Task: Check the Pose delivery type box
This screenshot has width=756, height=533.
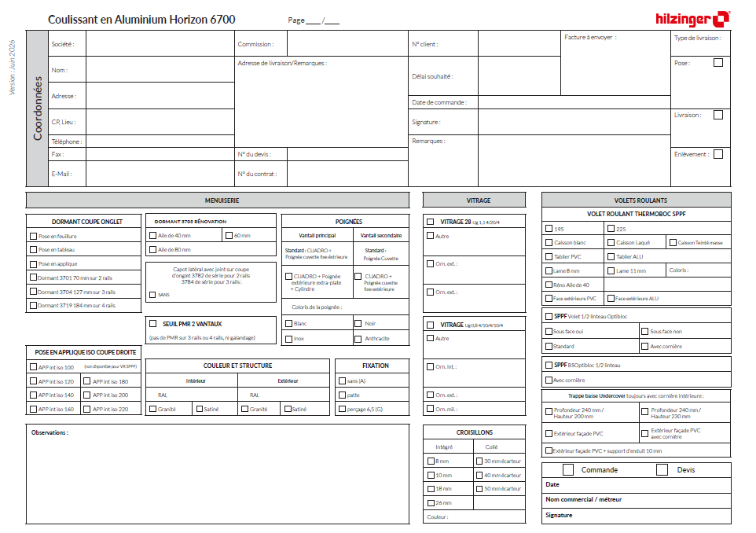Action: [718, 63]
